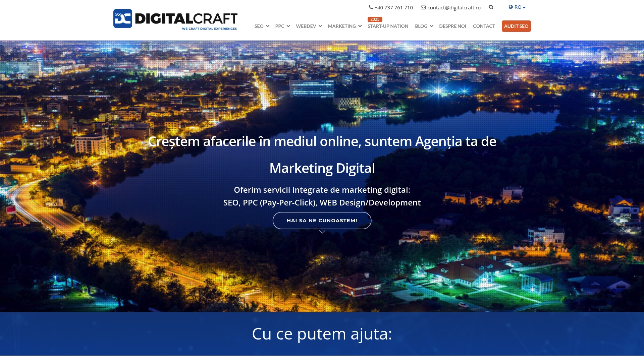Open the CONTACT menu item
644x362 pixels.
[x=484, y=26]
